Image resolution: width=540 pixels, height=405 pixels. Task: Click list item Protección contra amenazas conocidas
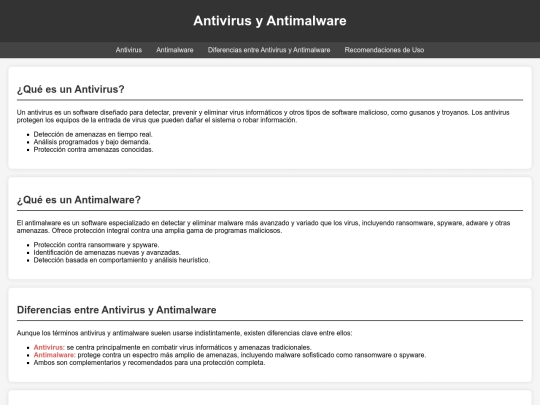click(93, 149)
